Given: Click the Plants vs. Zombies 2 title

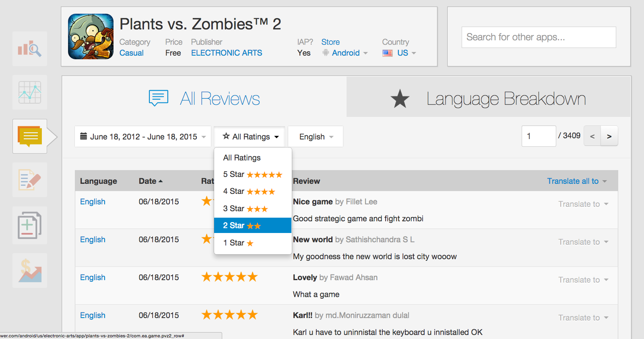Looking at the screenshot, I should coord(200,24).
